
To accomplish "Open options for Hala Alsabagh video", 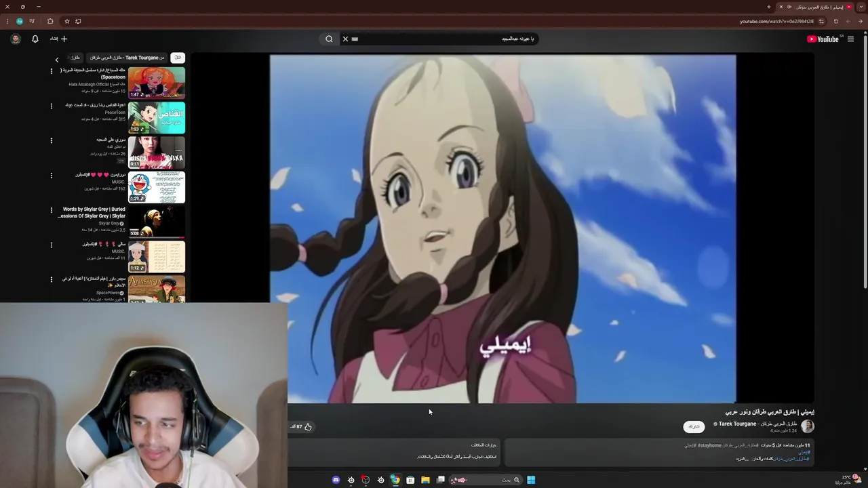I will click(x=51, y=70).
